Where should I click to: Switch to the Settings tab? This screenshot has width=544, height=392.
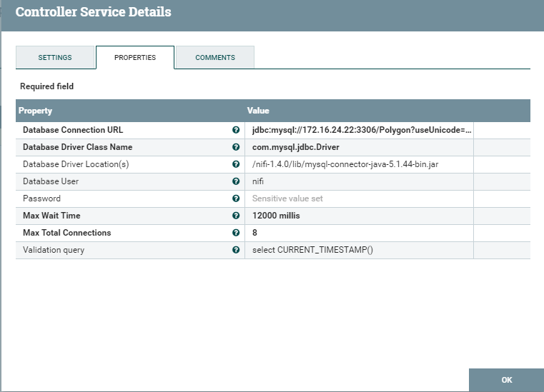(54, 58)
